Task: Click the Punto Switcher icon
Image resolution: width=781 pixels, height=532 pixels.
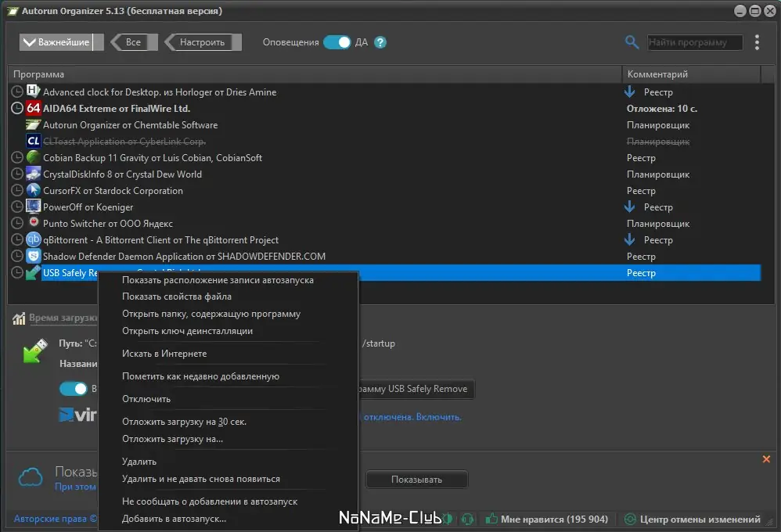Action: tap(34, 223)
